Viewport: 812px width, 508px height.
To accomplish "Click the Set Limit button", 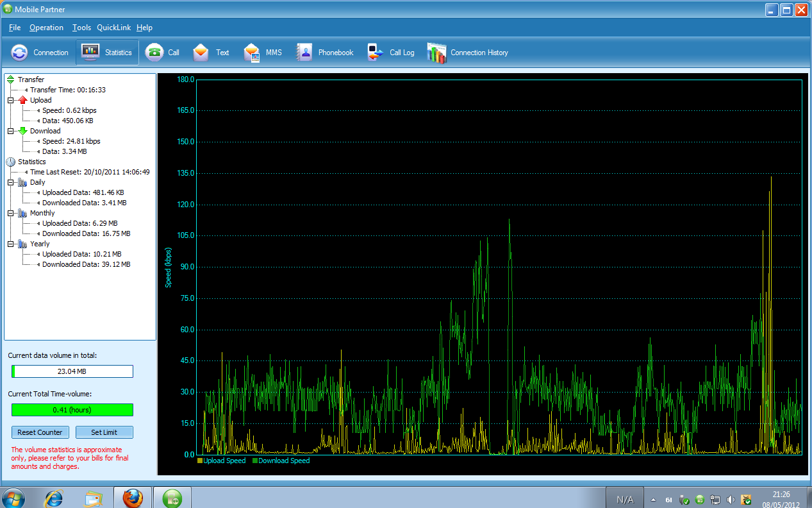I will tap(104, 432).
